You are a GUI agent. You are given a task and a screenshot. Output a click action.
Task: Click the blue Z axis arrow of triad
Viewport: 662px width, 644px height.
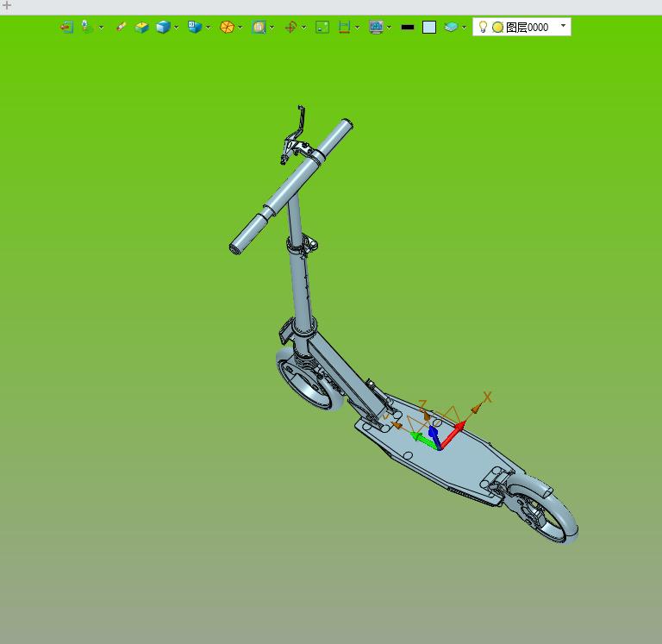pos(434,436)
